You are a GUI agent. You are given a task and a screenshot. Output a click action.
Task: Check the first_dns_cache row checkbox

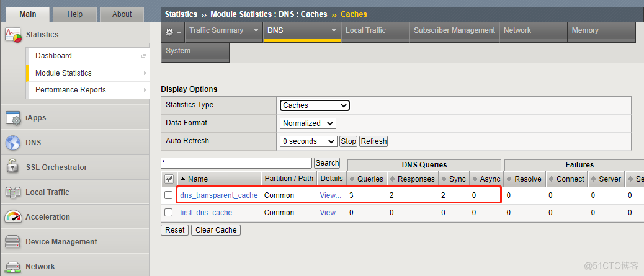169,213
